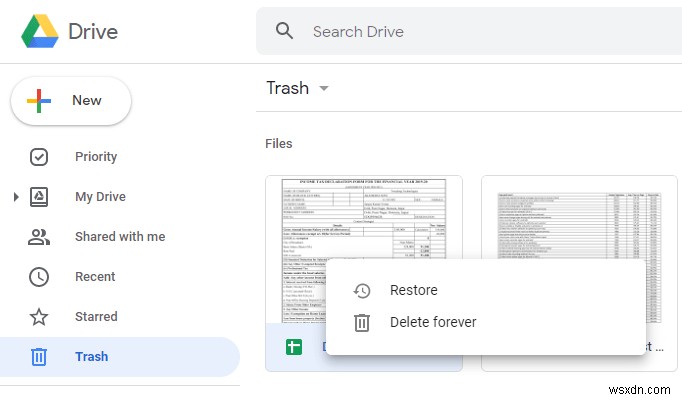Choose Delete forever from context menu
Image resolution: width=682 pixels, height=400 pixels.
point(485,322)
